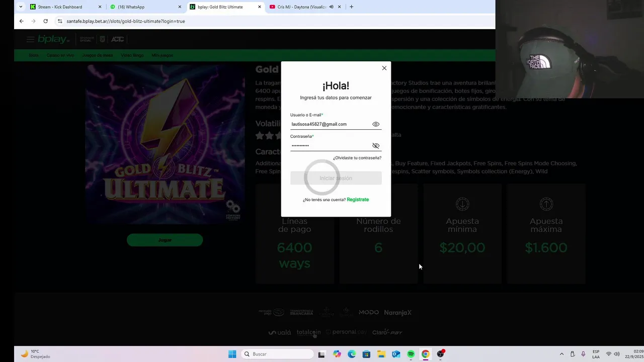Click the microphone icon in system tray
This screenshot has height=362, width=644.
click(583, 354)
